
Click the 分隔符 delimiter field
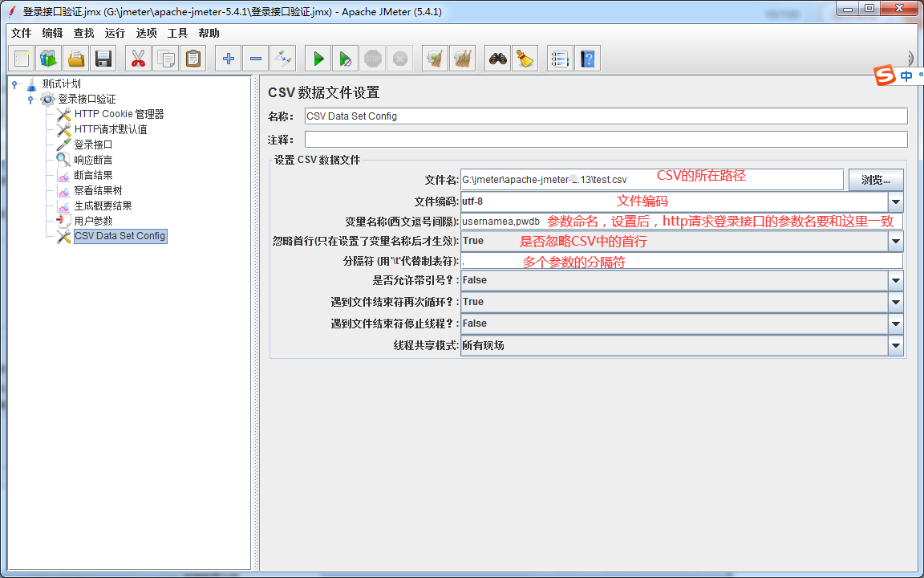coord(682,261)
